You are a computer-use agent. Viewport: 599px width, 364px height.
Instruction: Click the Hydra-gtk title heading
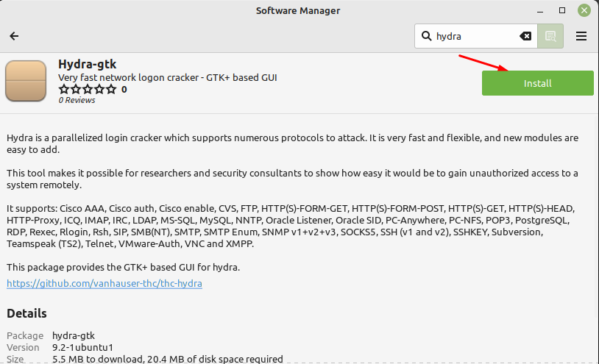[x=87, y=64]
